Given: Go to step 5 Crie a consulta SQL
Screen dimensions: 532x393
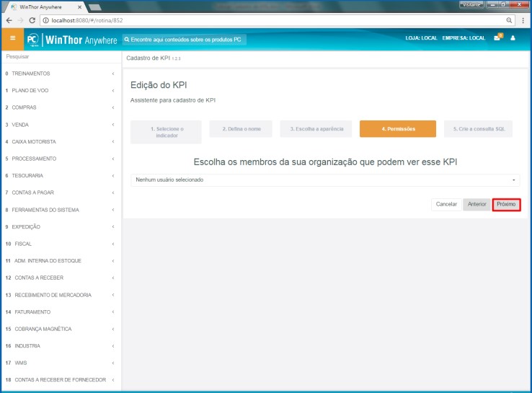Looking at the screenshot, I should coord(478,129).
